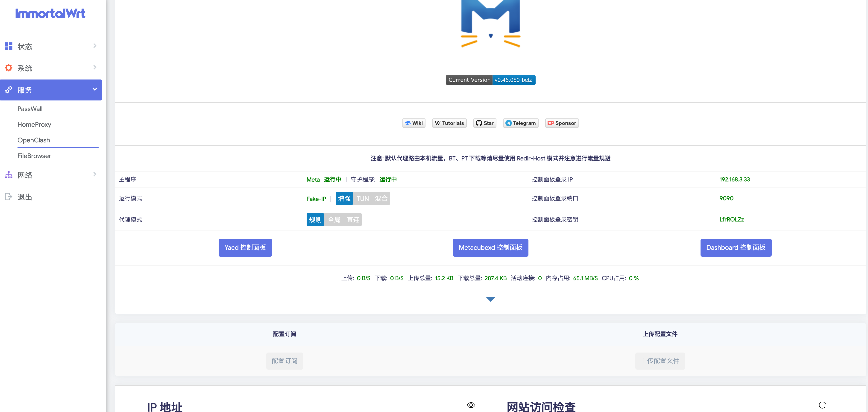Open FileBrowser in the sidebar
Image resolution: width=868 pixels, height=412 pixels.
(x=34, y=156)
